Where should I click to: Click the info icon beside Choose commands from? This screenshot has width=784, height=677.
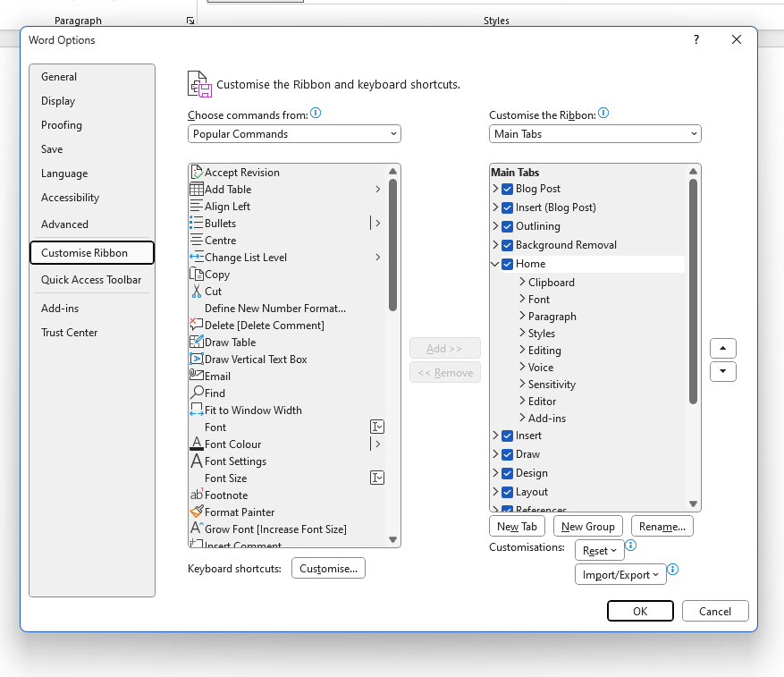[x=316, y=113]
